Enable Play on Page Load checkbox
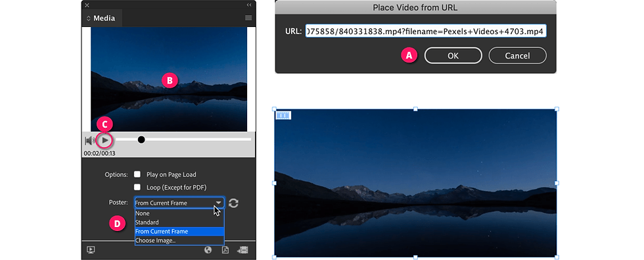Image resolution: width=644 pixels, height=260 pixels. [x=137, y=174]
